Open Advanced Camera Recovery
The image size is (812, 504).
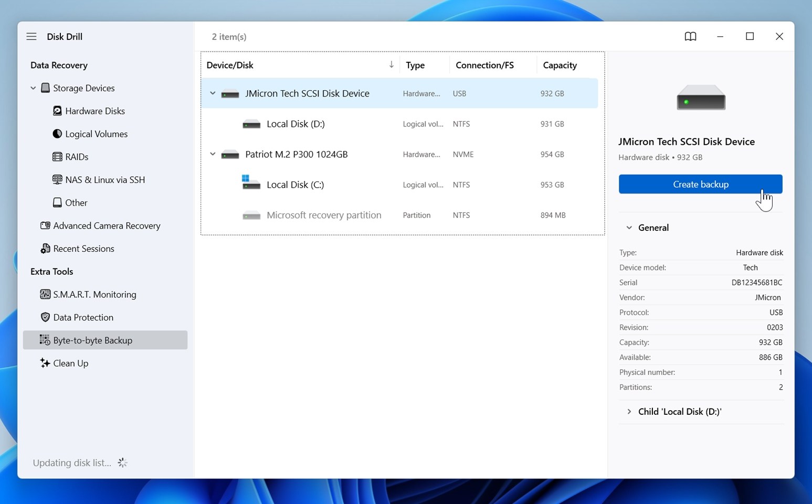[x=106, y=226]
